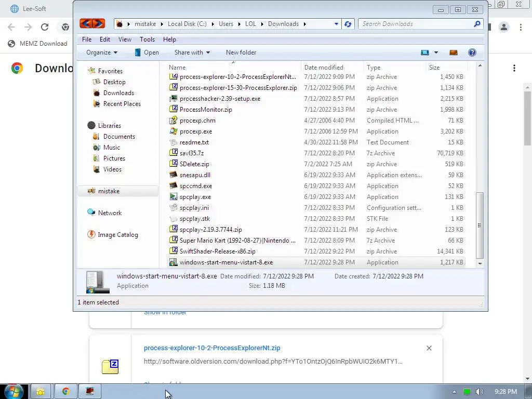Click the change view icon
Screen dimensions: 532x399
click(425, 52)
